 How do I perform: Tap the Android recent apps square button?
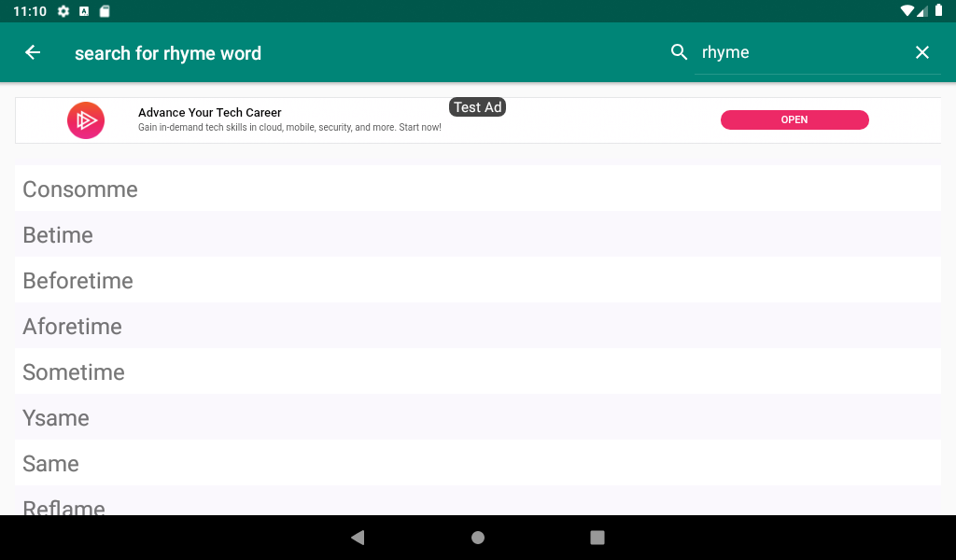point(597,538)
